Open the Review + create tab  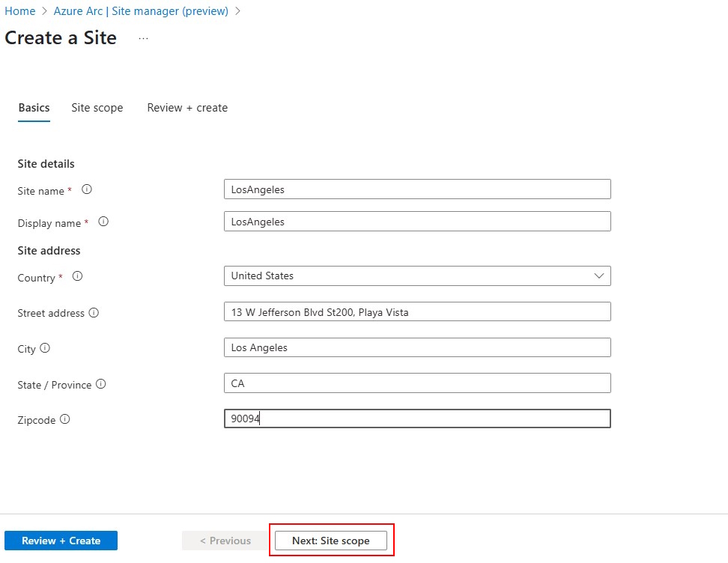pos(187,108)
